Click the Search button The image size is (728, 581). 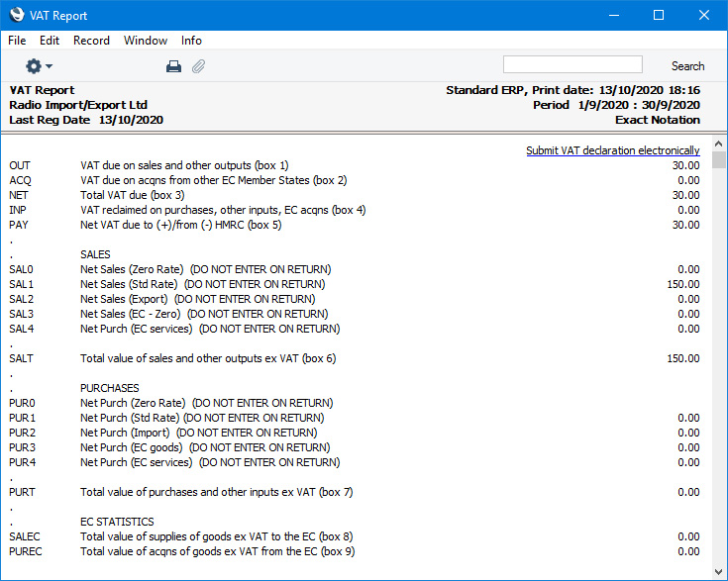[687, 66]
